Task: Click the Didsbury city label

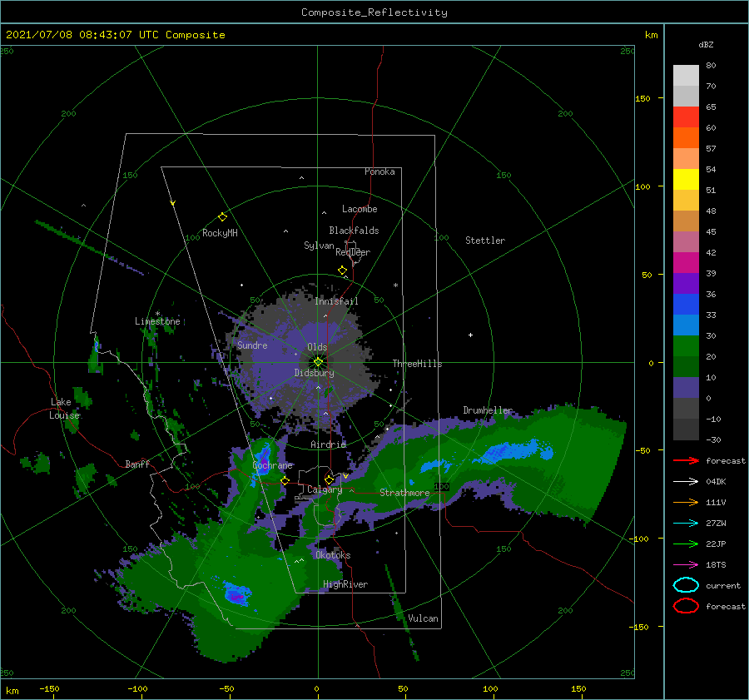Action: click(314, 373)
